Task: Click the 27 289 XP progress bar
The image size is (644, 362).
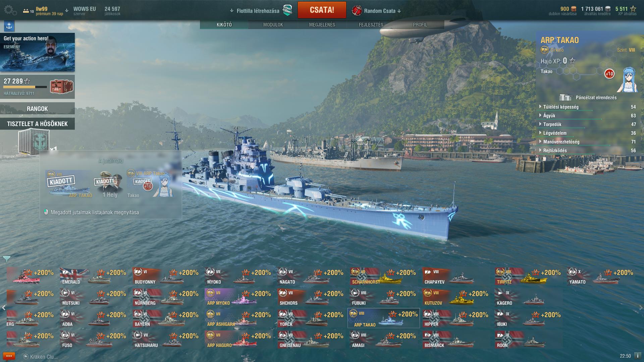Action: point(25,87)
